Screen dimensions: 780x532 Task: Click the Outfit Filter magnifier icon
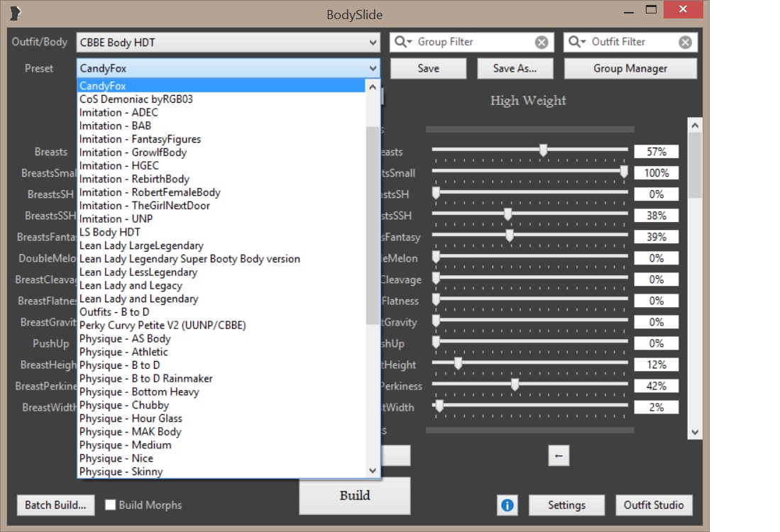pyautogui.click(x=576, y=42)
